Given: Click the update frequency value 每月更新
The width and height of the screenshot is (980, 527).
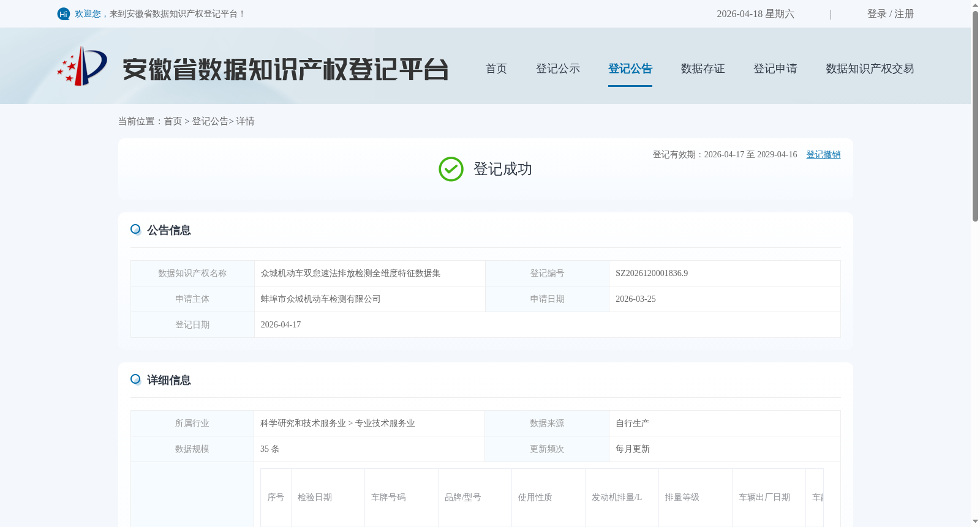Looking at the screenshot, I should 632,449.
